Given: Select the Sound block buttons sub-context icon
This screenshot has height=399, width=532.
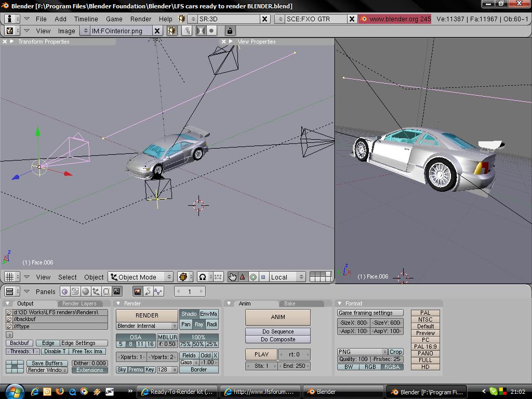Looking at the screenshot, I should (x=158, y=291).
